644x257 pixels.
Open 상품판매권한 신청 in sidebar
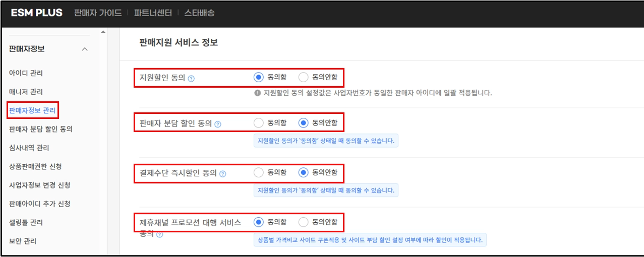(35, 166)
